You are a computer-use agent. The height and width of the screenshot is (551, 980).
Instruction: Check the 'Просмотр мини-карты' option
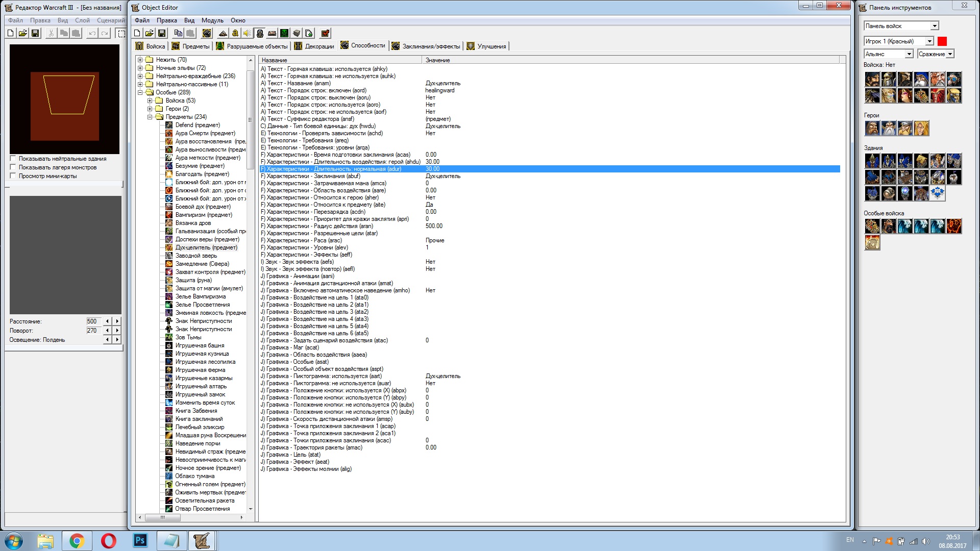tap(13, 176)
